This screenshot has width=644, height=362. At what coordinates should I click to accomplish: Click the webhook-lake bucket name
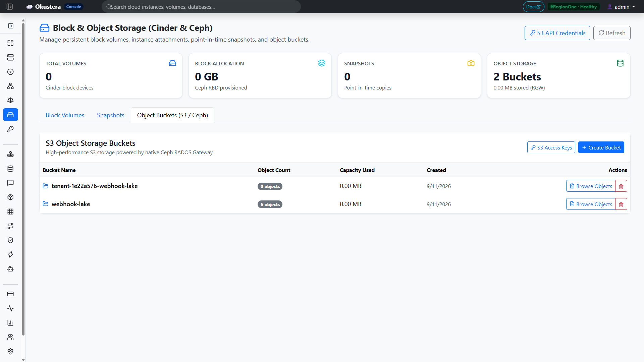71,204
